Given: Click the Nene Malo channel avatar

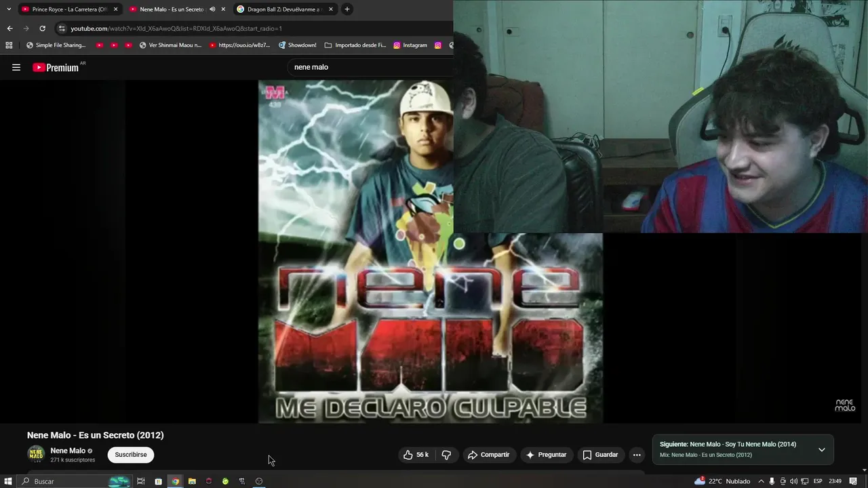Looking at the screenshot, I should coord(36,454).
